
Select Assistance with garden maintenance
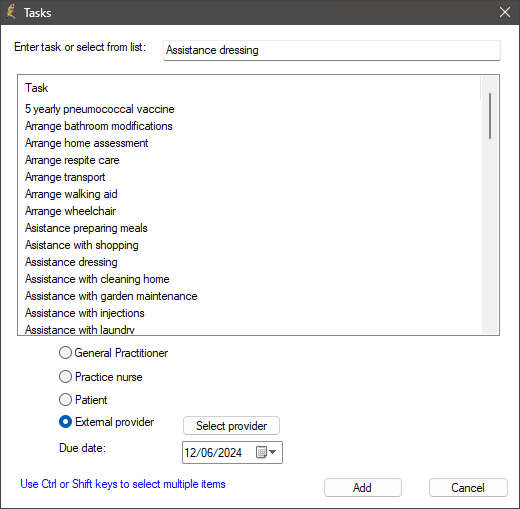[111, 296]
